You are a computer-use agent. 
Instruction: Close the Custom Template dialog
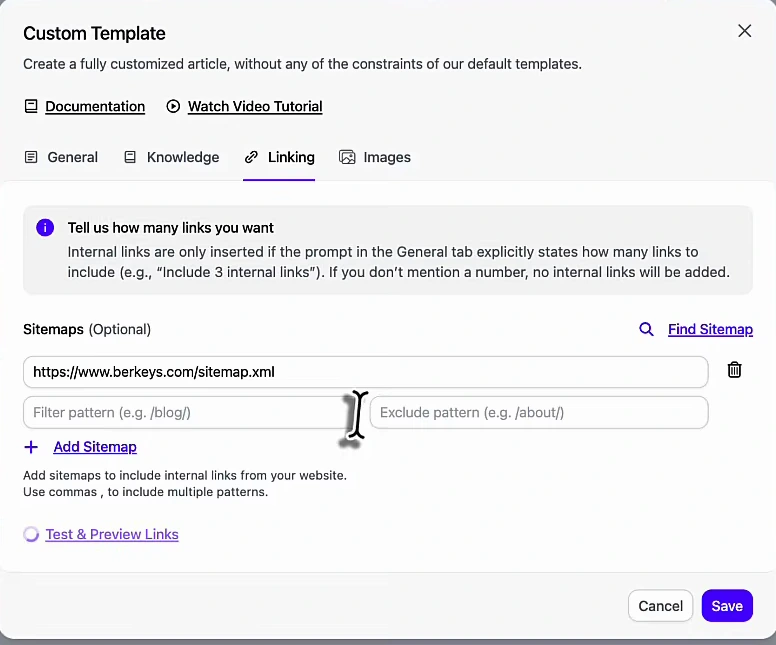point(744,31)
